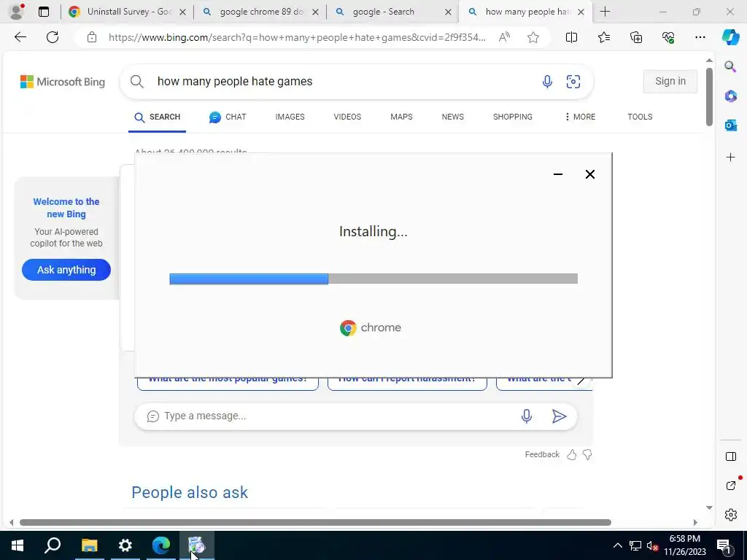Click the Welcome to the new Bing link

point(66,208)
